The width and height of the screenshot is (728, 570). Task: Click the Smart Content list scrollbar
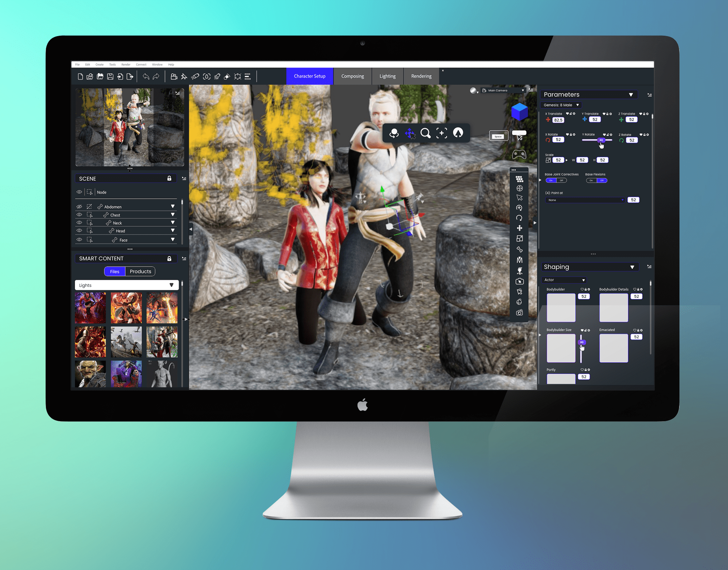coord(182,284)
